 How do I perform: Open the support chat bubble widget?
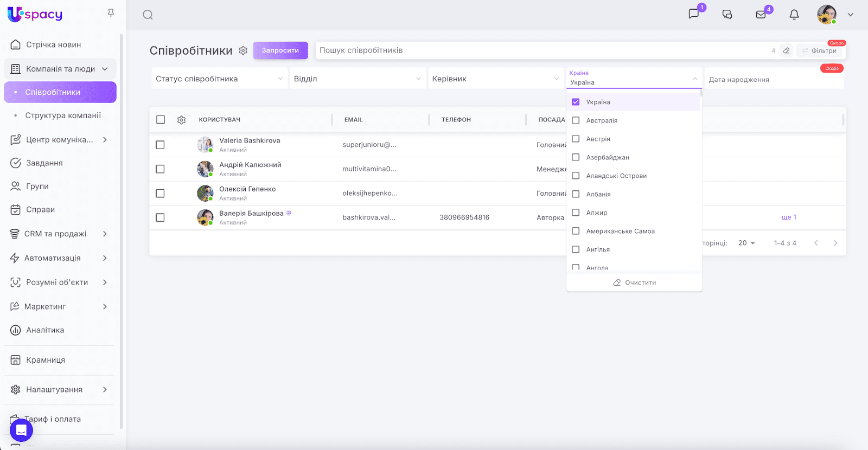pos(21,430)
